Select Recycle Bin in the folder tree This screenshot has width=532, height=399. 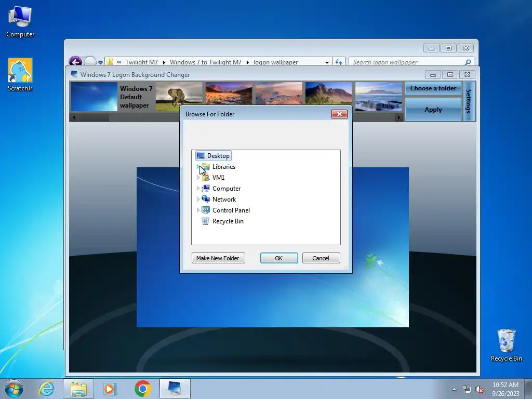tap(228, 221)
